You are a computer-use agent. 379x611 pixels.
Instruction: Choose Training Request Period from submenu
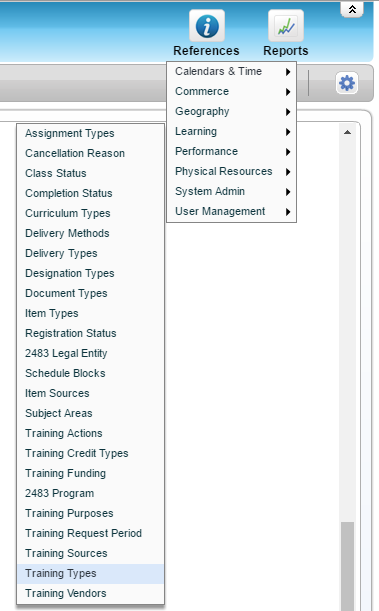[x=90, y=533]
